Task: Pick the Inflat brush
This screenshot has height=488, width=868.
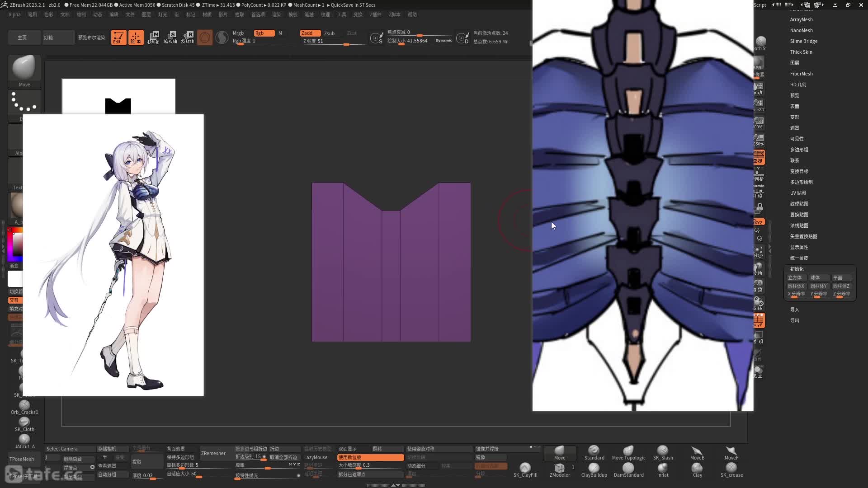Action: [x=663, y=470]
